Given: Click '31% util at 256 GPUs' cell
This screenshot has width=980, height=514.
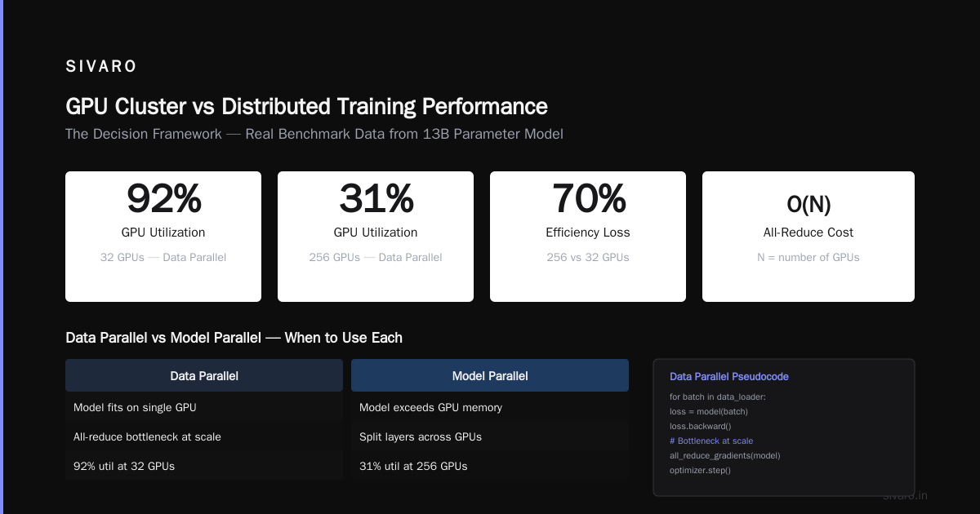Looking at the screenshot, I should pyautogui.click(x=490, y=466).
